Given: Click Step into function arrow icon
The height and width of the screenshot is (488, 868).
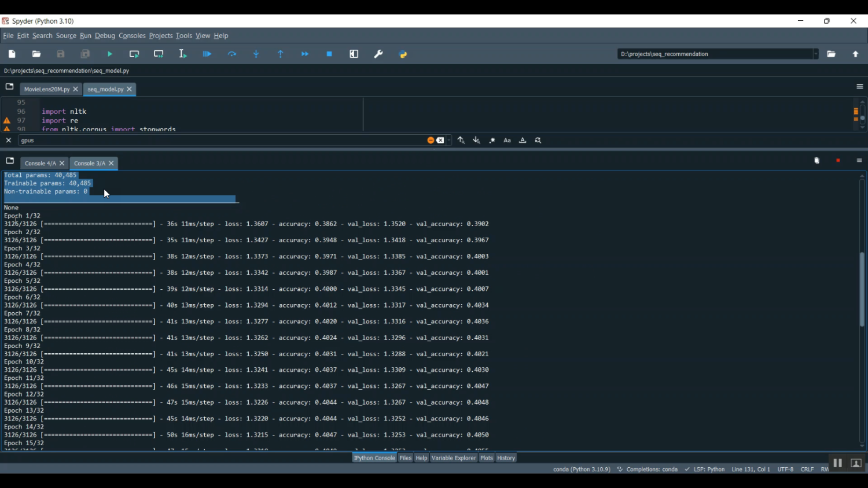Looking at the screenshot, I should [256, 54].
